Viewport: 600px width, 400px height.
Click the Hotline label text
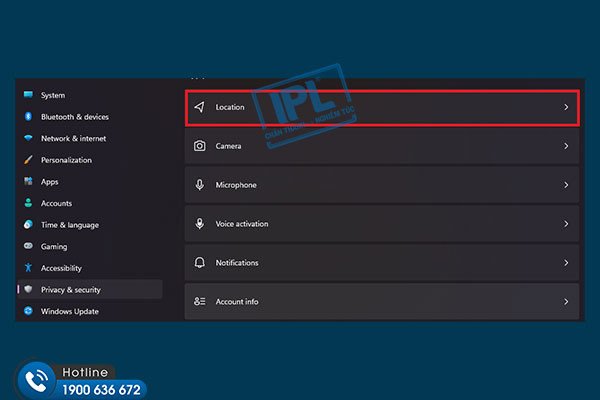click(85, 372)
